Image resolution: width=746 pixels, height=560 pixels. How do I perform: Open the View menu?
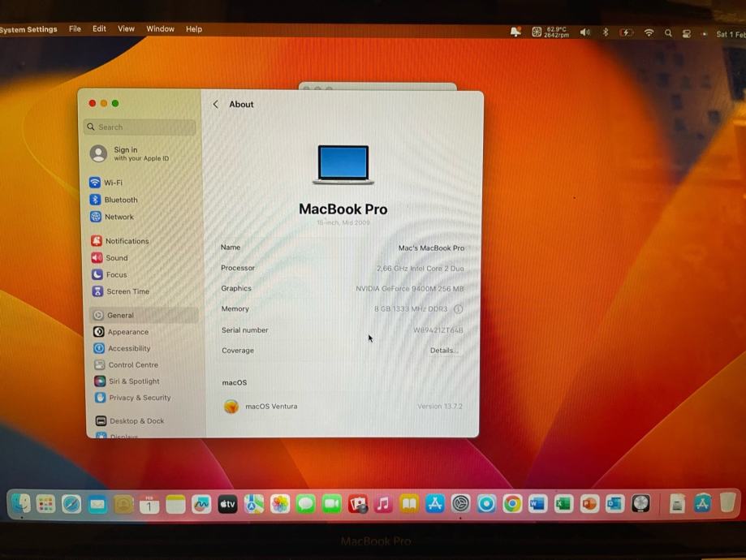point(126,29)
